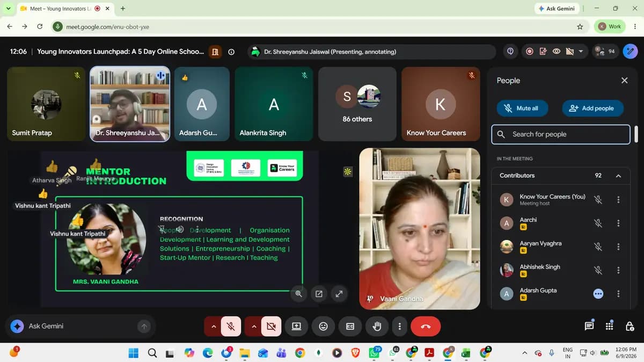The height and width of the screenshot is (362, 644).
Task: Submit the Ask Gemini prompt arrow
Action: pyautogui.click(x=144, y=326)
